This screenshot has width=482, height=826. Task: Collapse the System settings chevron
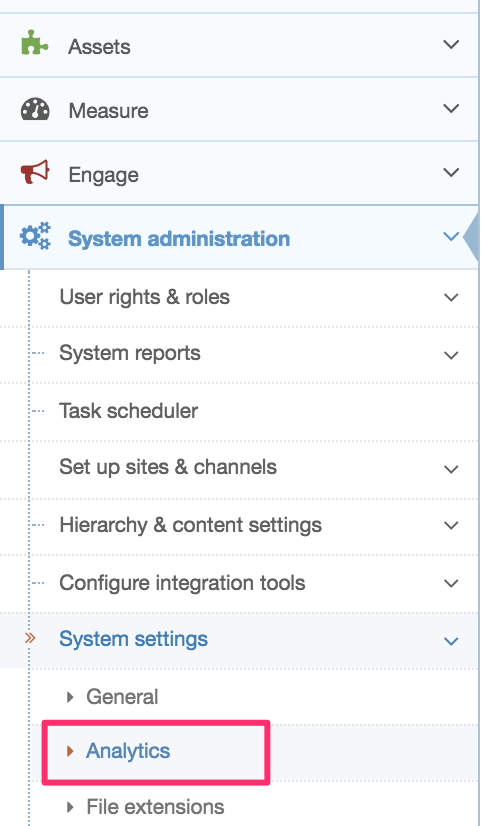click(451, 641)
